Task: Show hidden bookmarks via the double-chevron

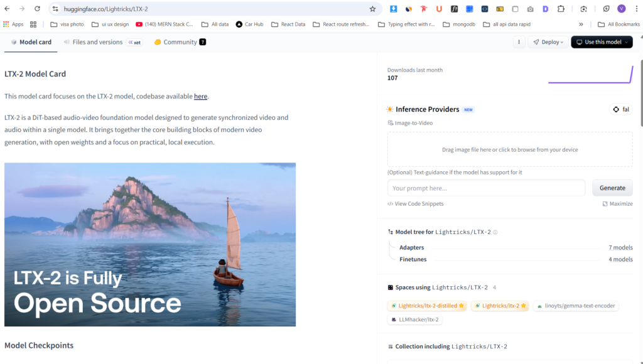Action: point(581,24)
